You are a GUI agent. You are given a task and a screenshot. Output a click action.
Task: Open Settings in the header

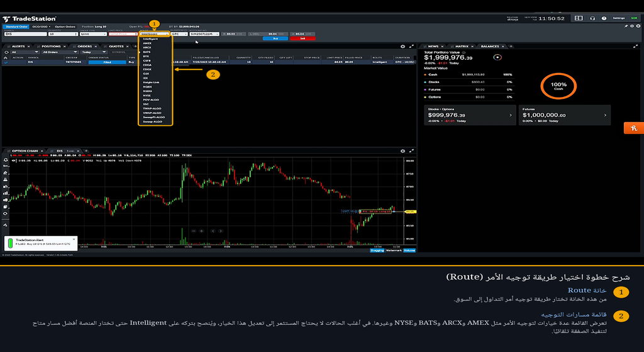(619, 18)
